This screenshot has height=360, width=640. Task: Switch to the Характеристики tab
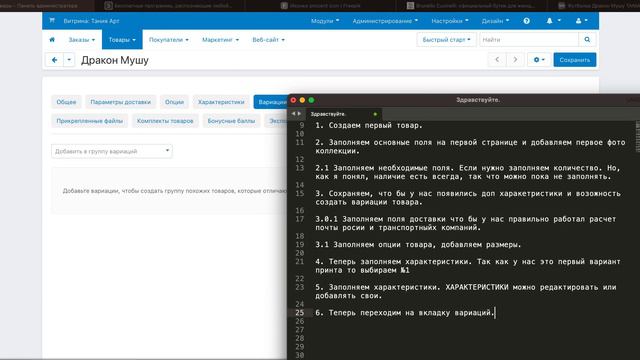(x=221, y=102)
